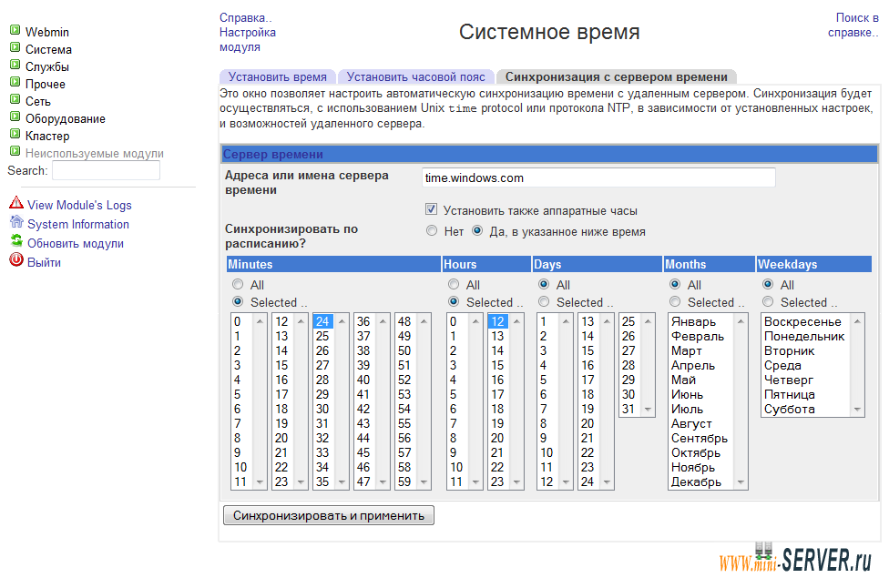Click 'Синхронизировать и применить' button
The height and width of the screenshot is (588, 889).
tap(329, 515)
